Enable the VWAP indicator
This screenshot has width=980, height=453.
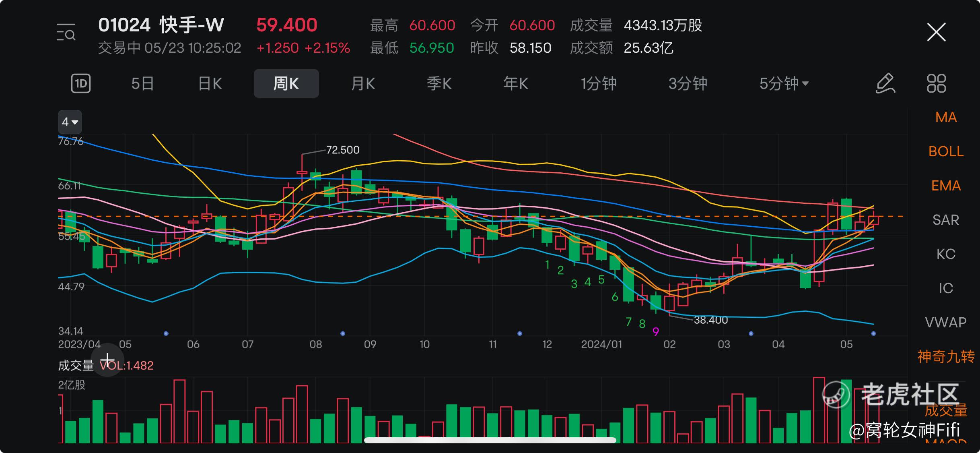[x=945, y=323]
